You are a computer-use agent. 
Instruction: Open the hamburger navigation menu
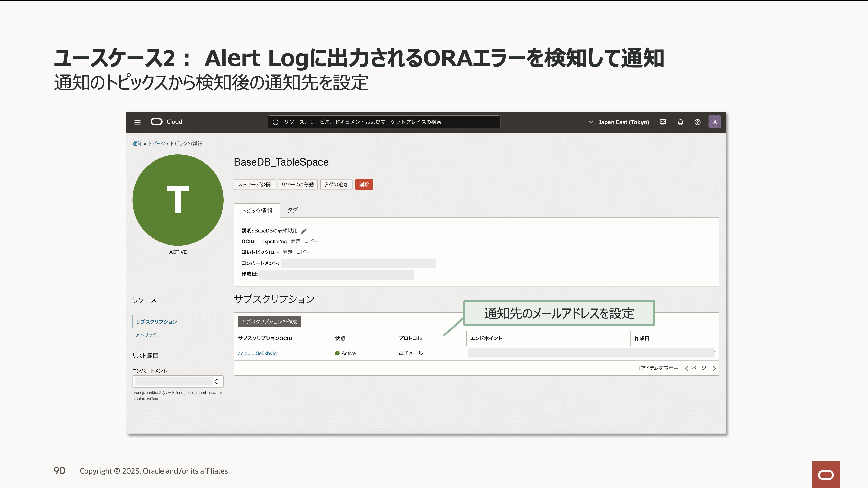[x=137, y=122]
